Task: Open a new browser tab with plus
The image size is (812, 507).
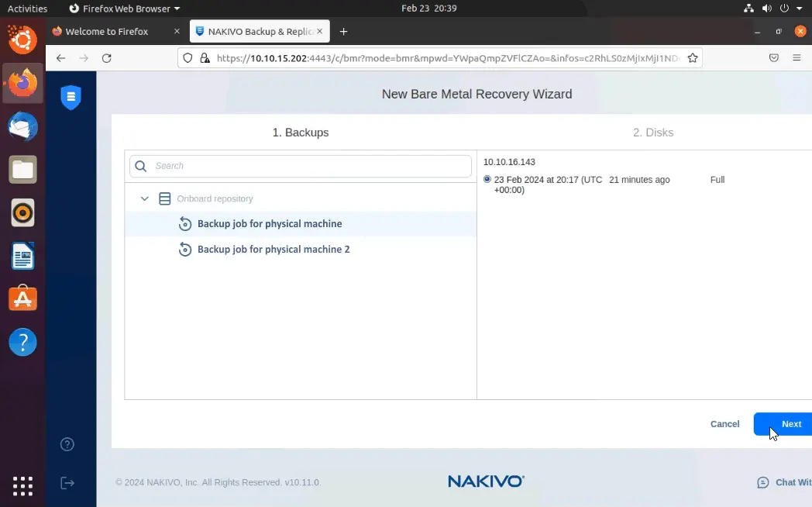Action: 343,32
